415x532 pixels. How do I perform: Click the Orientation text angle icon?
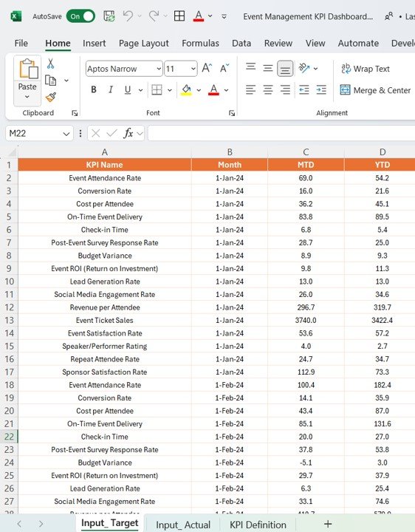(x=304, y=68)
